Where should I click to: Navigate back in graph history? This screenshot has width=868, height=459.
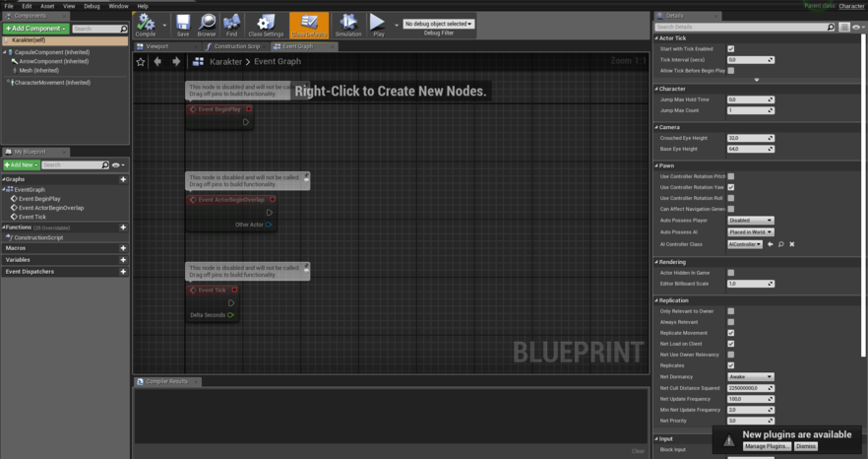point(157,61)
